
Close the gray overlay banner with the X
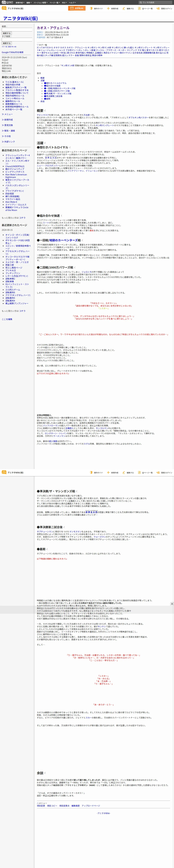click(x=172, y=604)
